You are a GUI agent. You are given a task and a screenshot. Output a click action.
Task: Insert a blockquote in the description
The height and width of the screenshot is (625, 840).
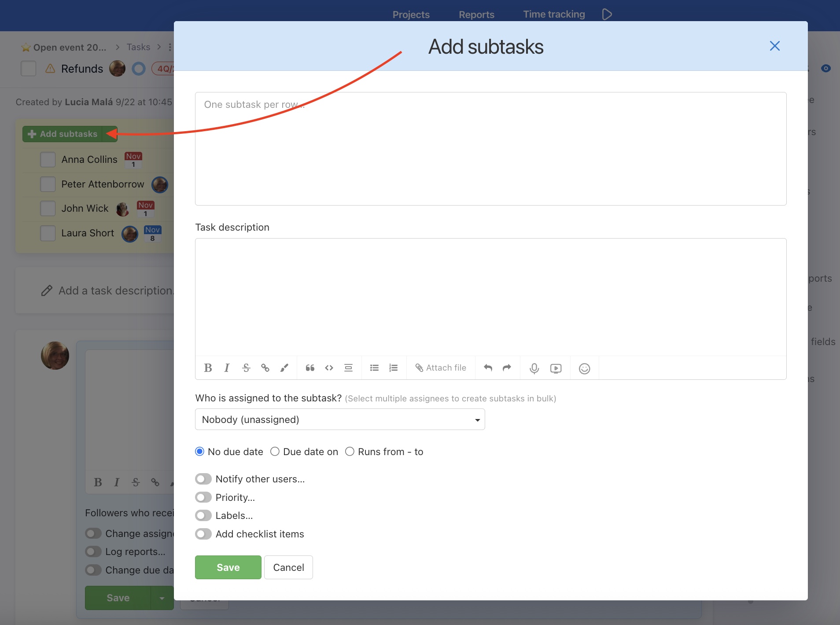pos(310,368)
